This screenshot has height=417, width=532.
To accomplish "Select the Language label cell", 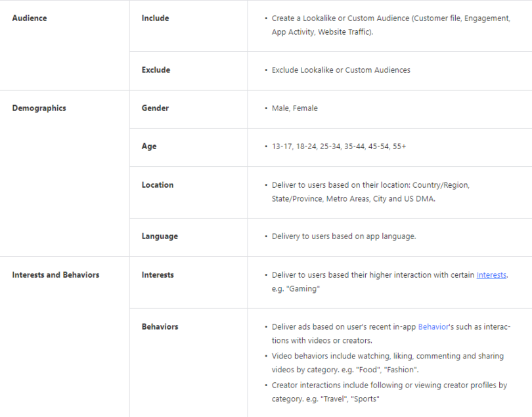I will 160,236.
